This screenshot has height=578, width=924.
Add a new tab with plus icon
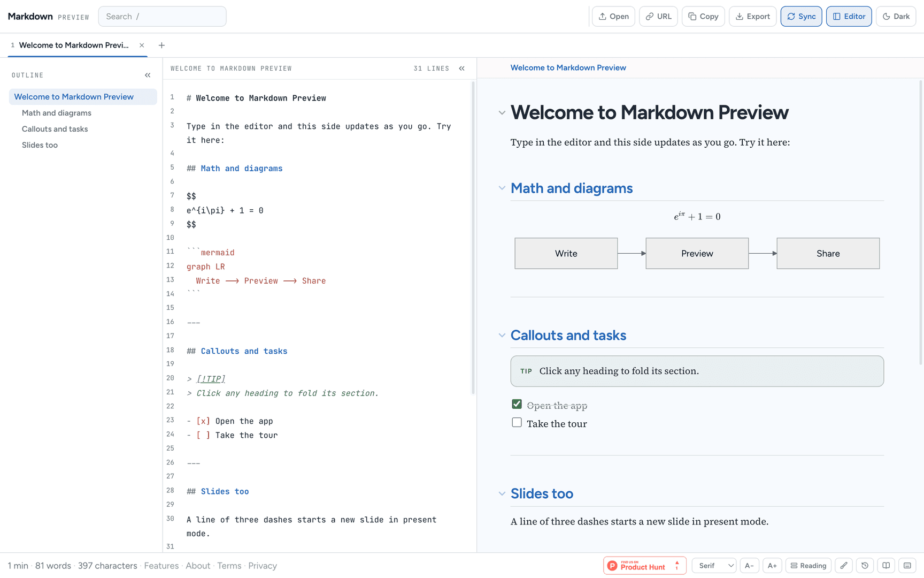pyautogui.click(x=161, y=45)
